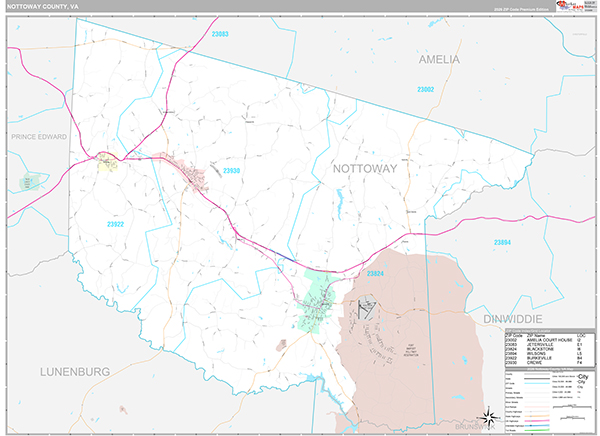Click the ZIP Code cyan legend line
The image size is (600, 436).
537,383
